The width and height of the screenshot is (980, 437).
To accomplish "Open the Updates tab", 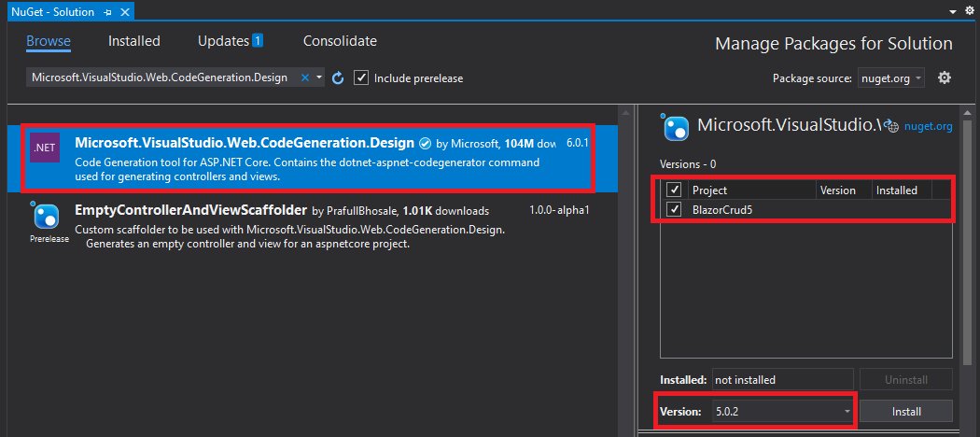I will [x=223, y=41].
